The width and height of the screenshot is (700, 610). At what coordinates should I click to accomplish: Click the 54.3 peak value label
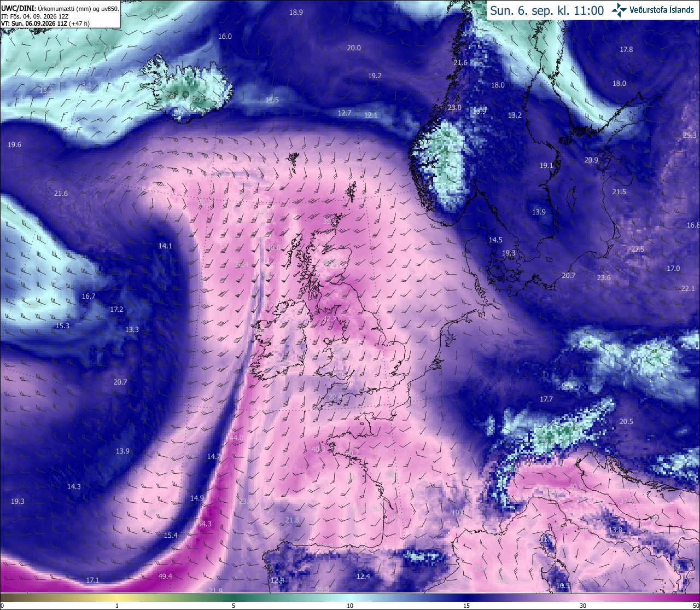pos(204,524)
